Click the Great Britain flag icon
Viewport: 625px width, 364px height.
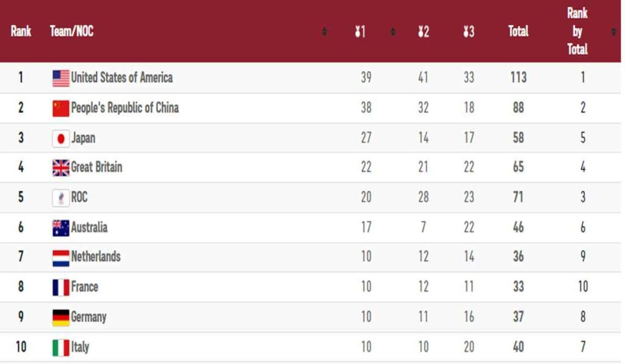[x=60, y=168]
